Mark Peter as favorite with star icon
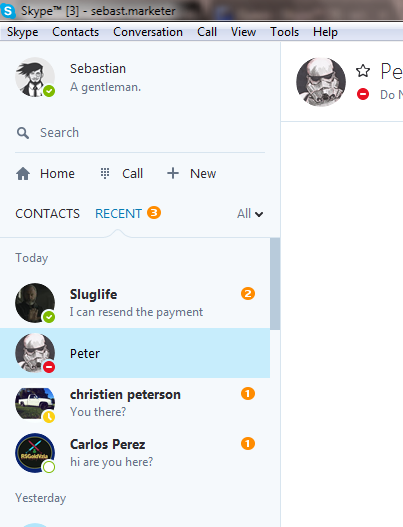 click(x=363, y=71)
